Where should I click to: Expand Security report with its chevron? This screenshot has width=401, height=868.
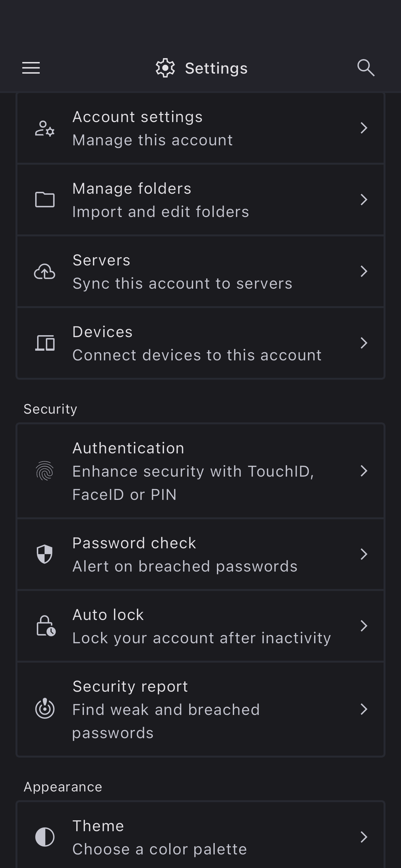(x=364, y=709)
